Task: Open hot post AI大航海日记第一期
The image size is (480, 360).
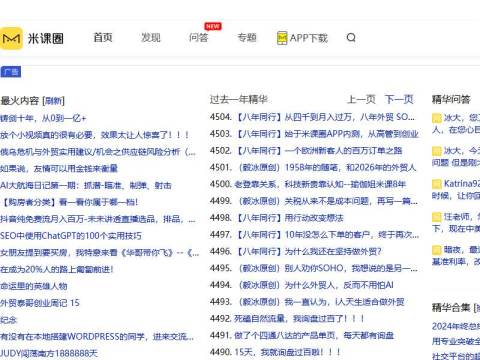Action: 86,186
